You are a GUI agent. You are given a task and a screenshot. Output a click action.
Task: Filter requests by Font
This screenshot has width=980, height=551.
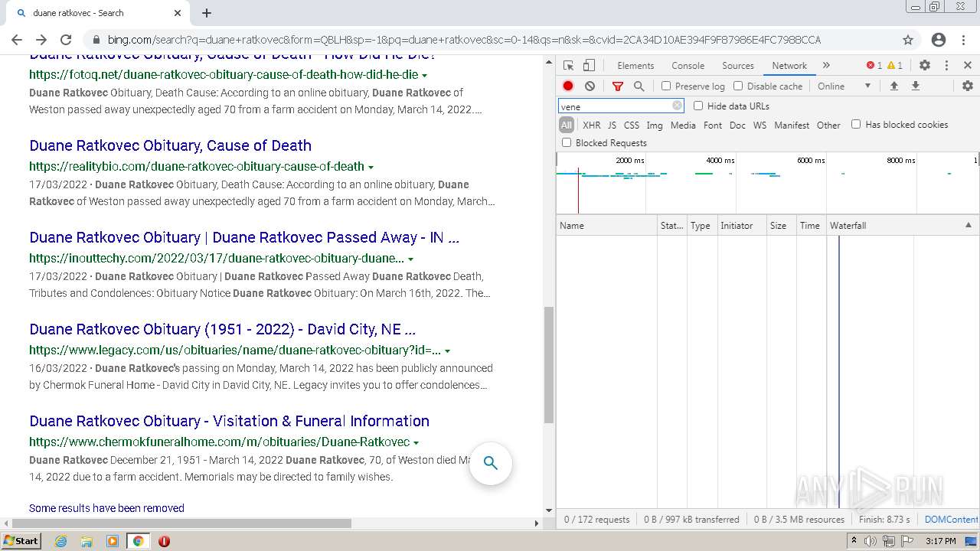(713, 125)
